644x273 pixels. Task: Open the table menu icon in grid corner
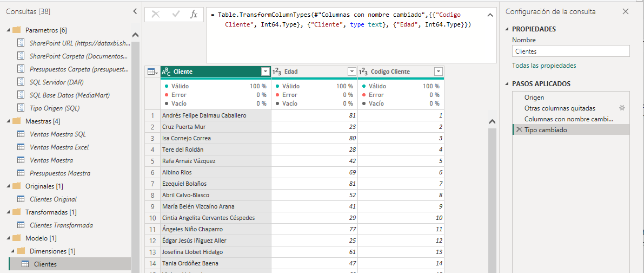point(152,71)
